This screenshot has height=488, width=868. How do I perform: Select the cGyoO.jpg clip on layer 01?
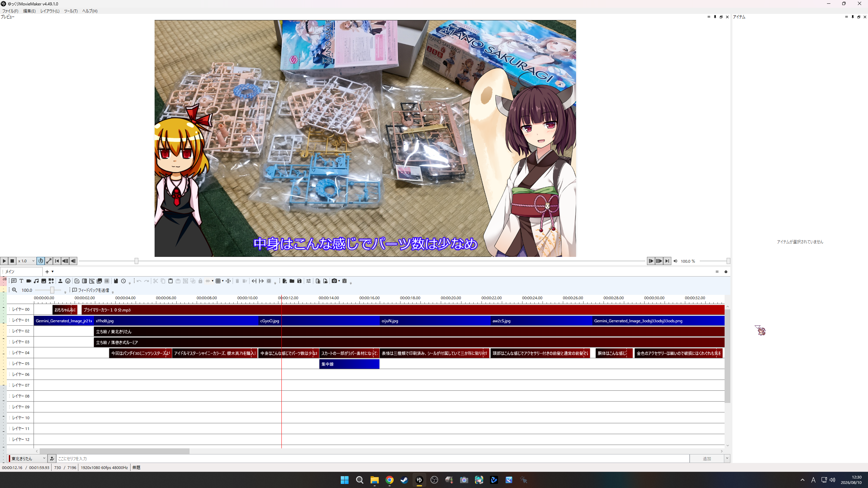[319, 321]
